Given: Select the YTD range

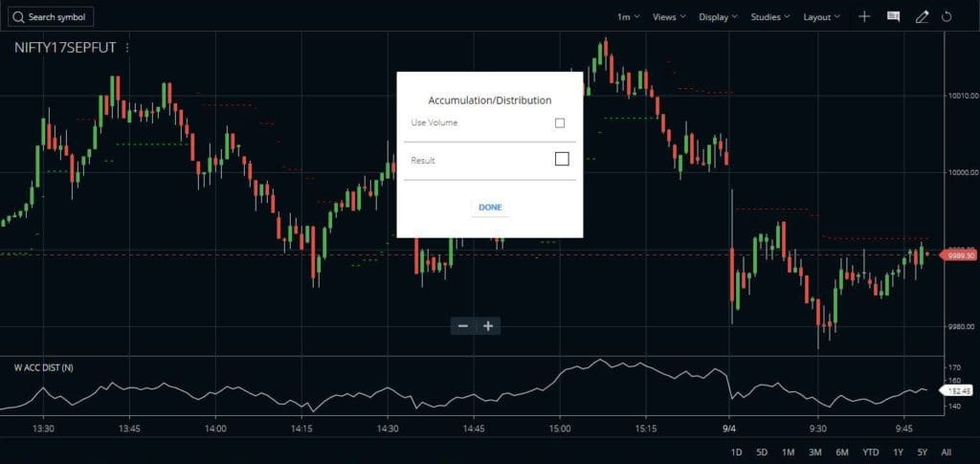Looking at the screenshot, I should coord(871,453).
